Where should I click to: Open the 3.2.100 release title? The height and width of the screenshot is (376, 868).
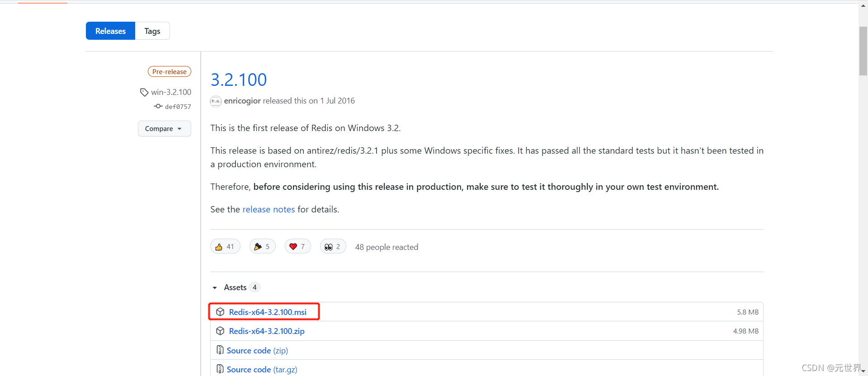(x=239, y=80)
